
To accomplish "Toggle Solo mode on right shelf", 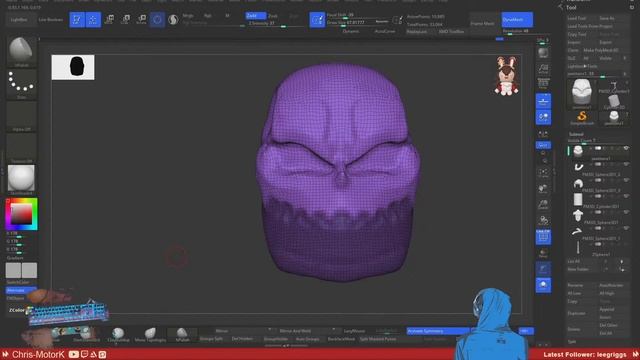I will (543, 285).
